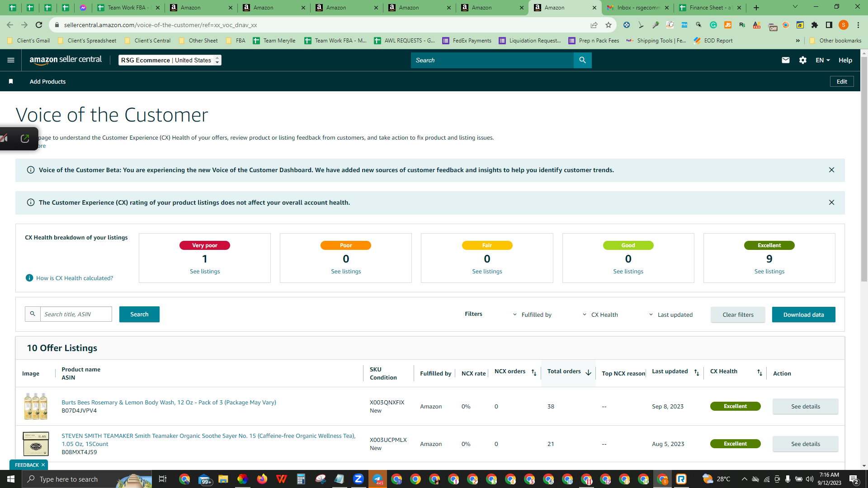Image resolution: width=868 pixels, height=488 pixels.
Task: Click the browser reload button
Action: pyautogui.click(x=39, y=25)
